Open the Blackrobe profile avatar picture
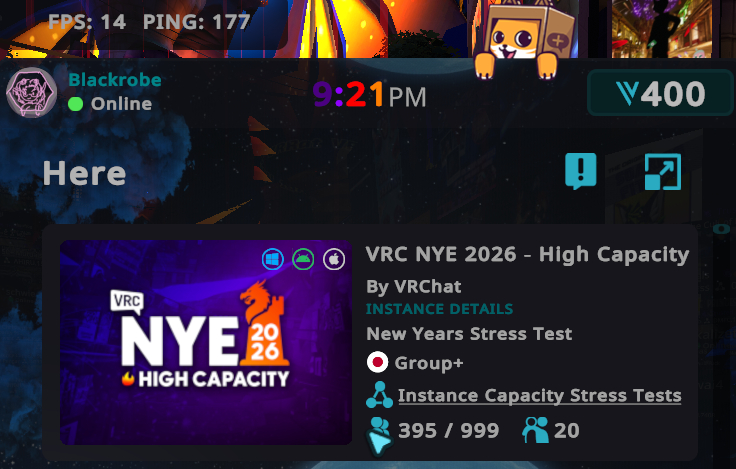This screenshot has width=736, height=469. click(31, 92)
